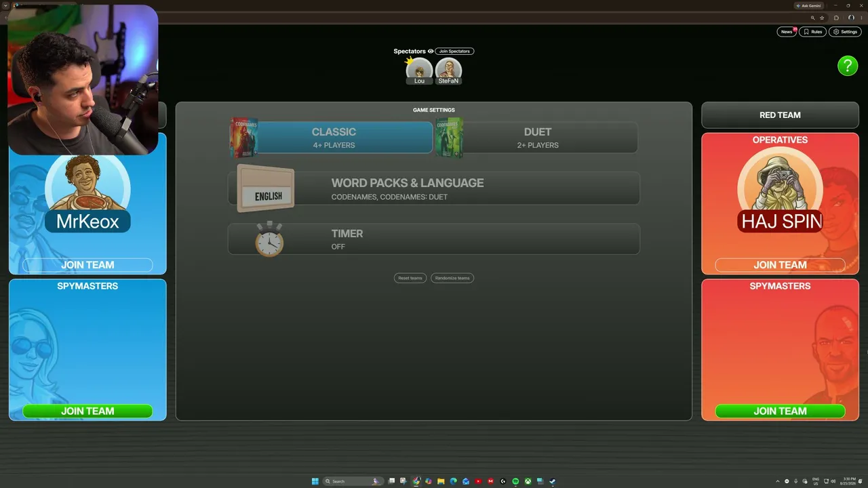This screenshot has width=868, height=488.
Task: Open the Rules page
Action: pyautogui.click(x=812, y=32)
